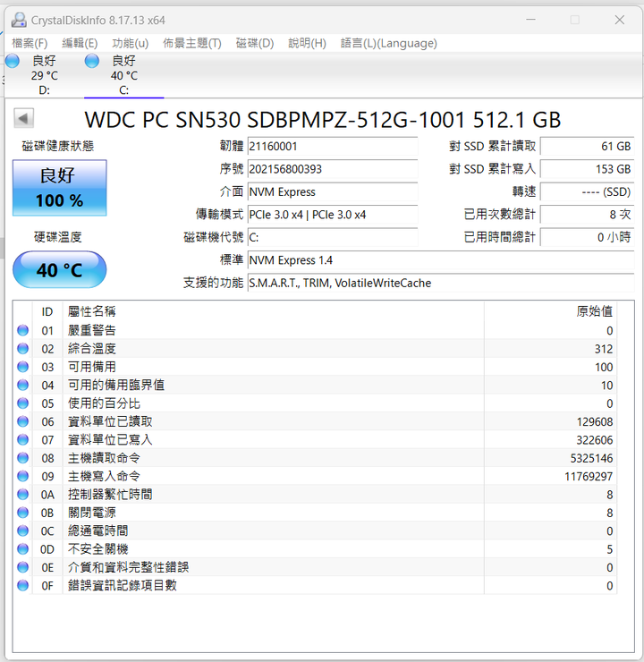644x662 pixels.
Task: Click the serial number field 202156800393
Action: 333,169
